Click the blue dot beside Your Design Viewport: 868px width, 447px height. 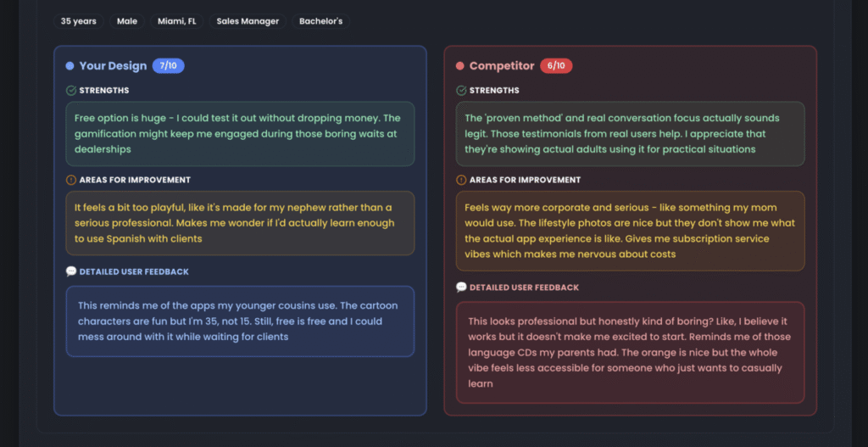coord(70,66)
